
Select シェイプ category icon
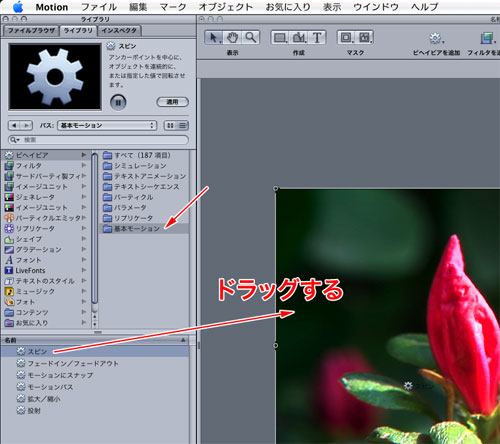9,239
